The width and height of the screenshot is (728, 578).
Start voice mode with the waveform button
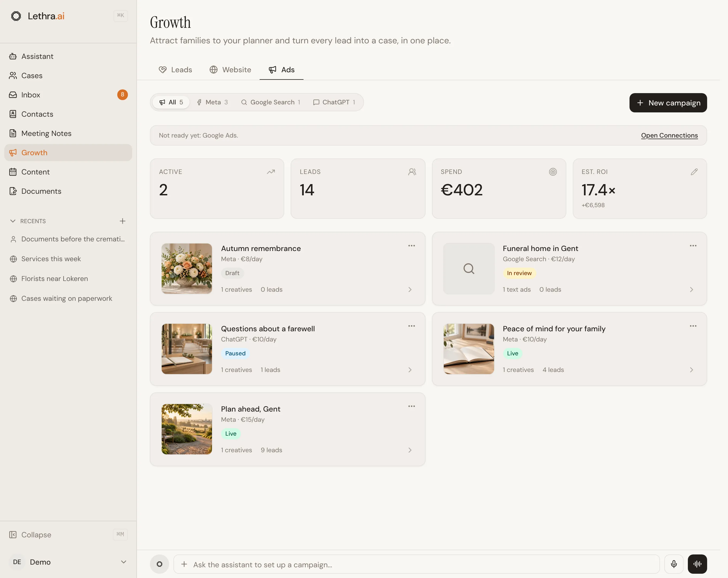(x=697, y=564)
